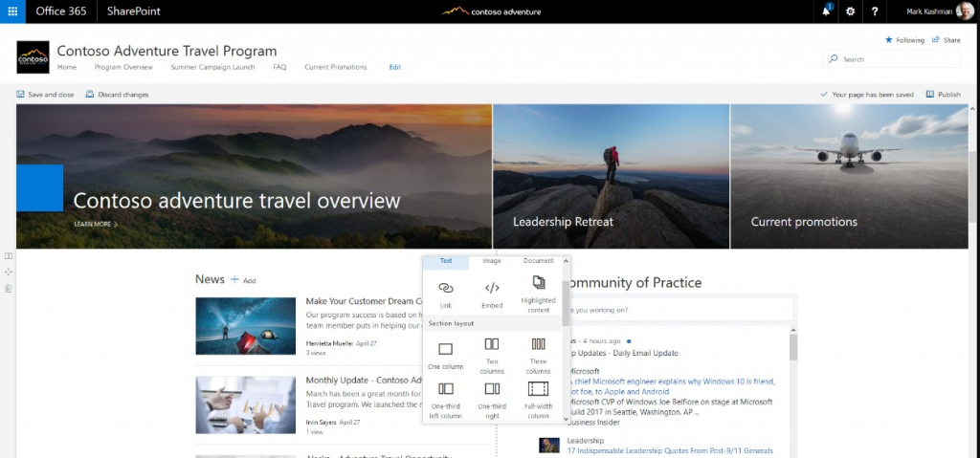The height and width of the screenshot is (458, 980).
Task: Open Contoso adventure travel overview hero tile
Action: 254,176
